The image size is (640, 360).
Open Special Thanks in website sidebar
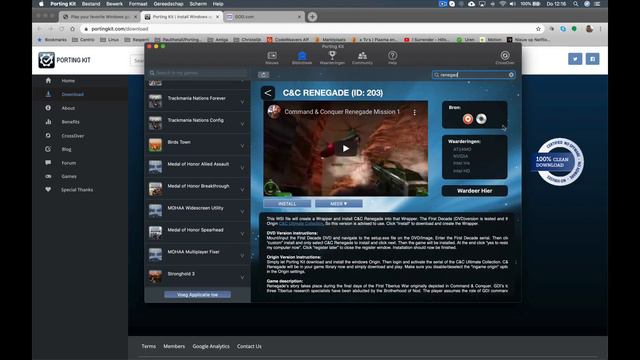[x=77, y=190]
